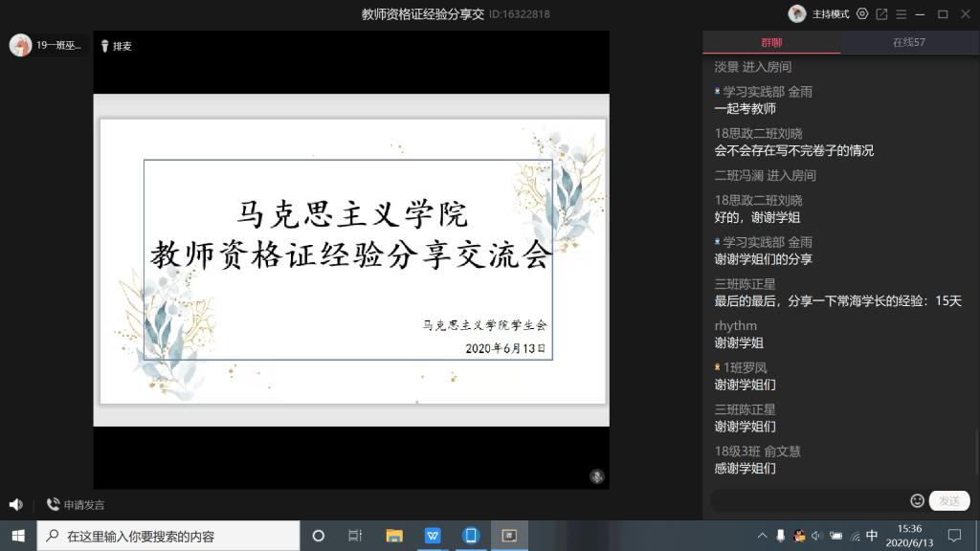980x551 pixels.
Task: Click the chat message input field
Action: pos(809,500)
